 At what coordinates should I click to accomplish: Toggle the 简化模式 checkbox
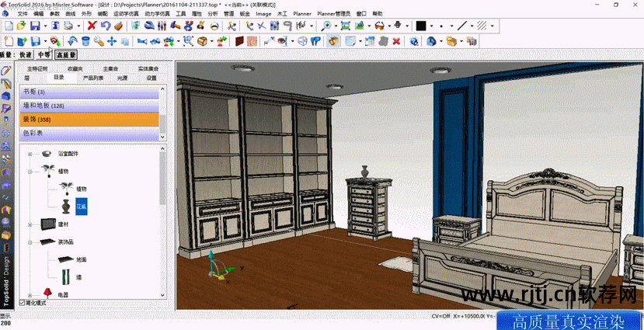point(23,303)
